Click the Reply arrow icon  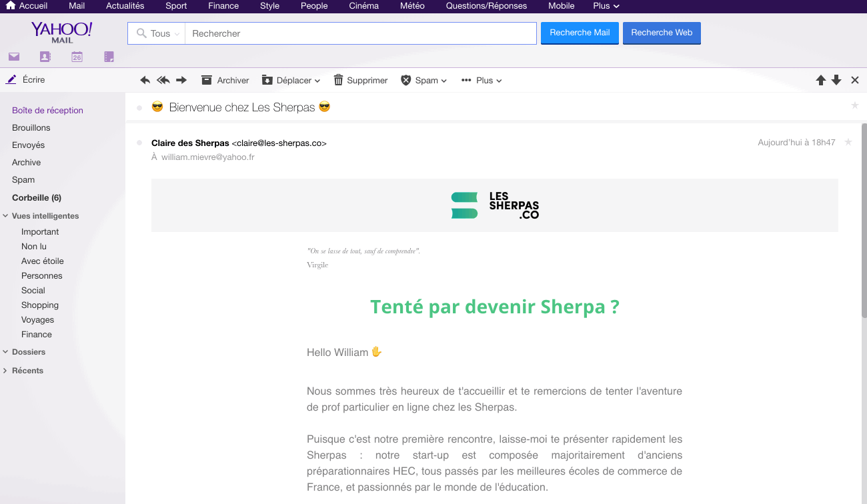145,80
